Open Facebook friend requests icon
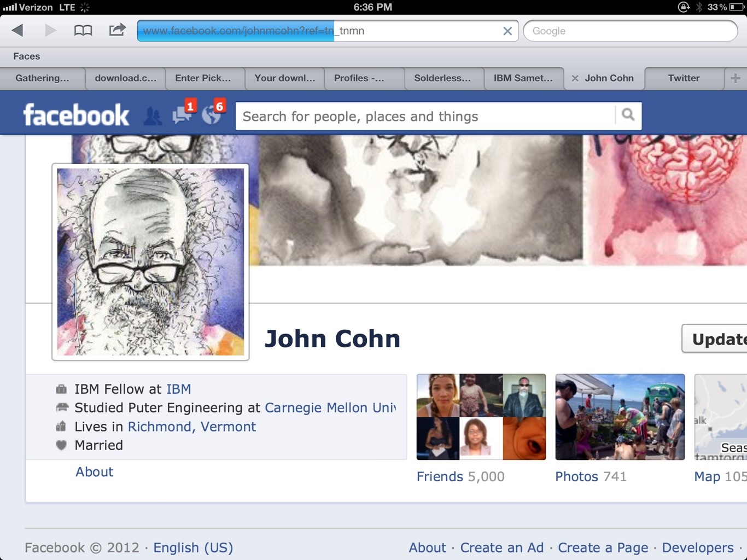The image size is (747, 560). click(153, 116)
